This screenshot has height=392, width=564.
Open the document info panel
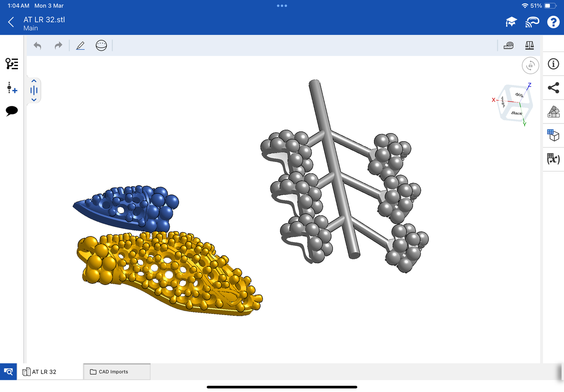point(553,64)
